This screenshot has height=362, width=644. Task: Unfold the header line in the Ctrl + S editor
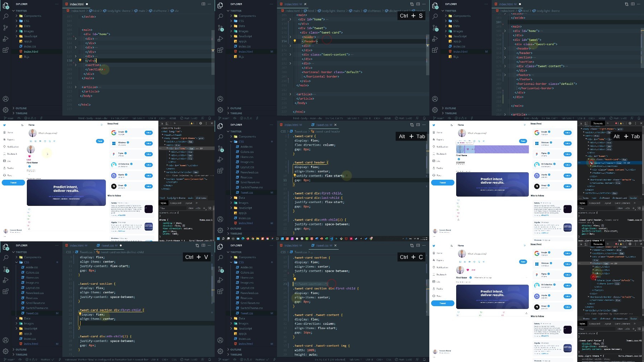tap(290, 37)
